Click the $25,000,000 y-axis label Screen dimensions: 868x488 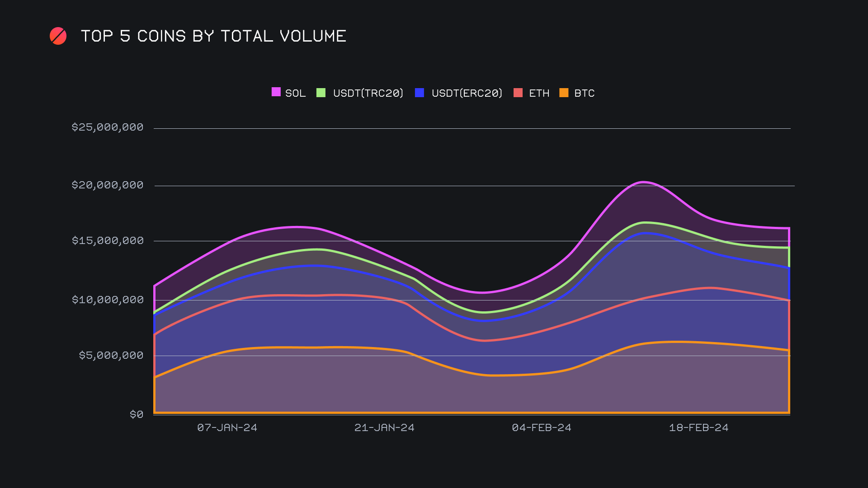(x=108, y=127)
